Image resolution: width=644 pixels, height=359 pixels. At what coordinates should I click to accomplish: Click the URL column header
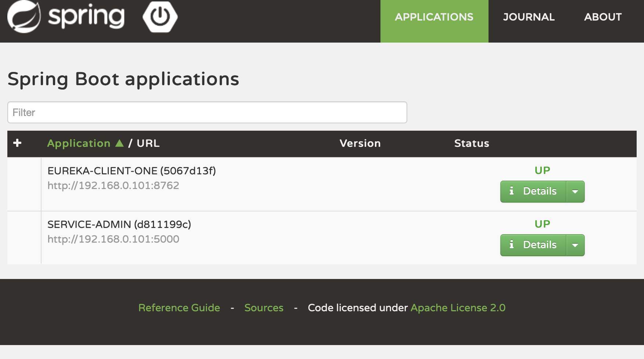click(x=148, y=143)
